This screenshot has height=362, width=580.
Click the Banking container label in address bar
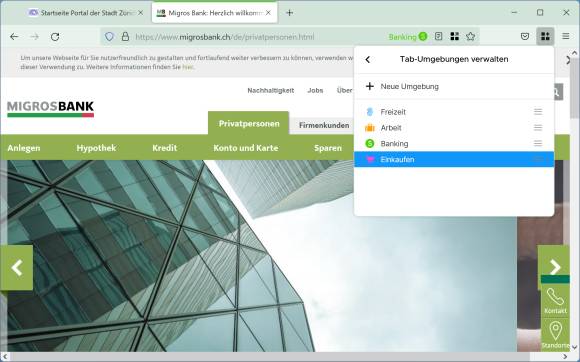tap(407, 37)
